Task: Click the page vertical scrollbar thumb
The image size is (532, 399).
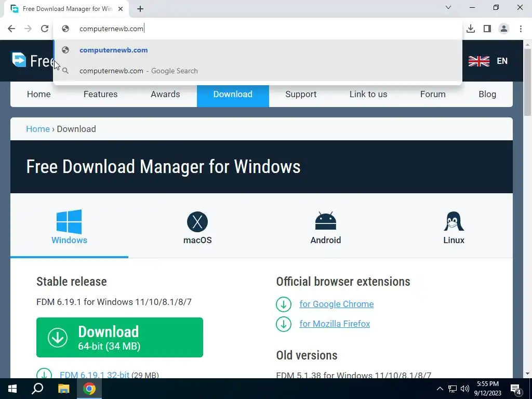Action: pos(528,82)
